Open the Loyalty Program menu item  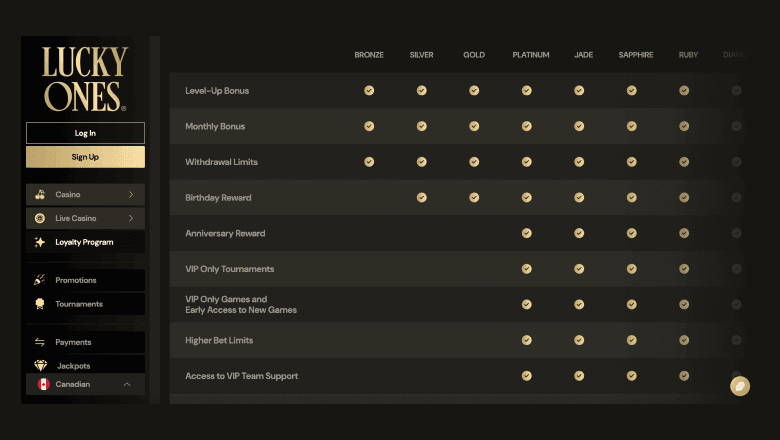(84, 242)
